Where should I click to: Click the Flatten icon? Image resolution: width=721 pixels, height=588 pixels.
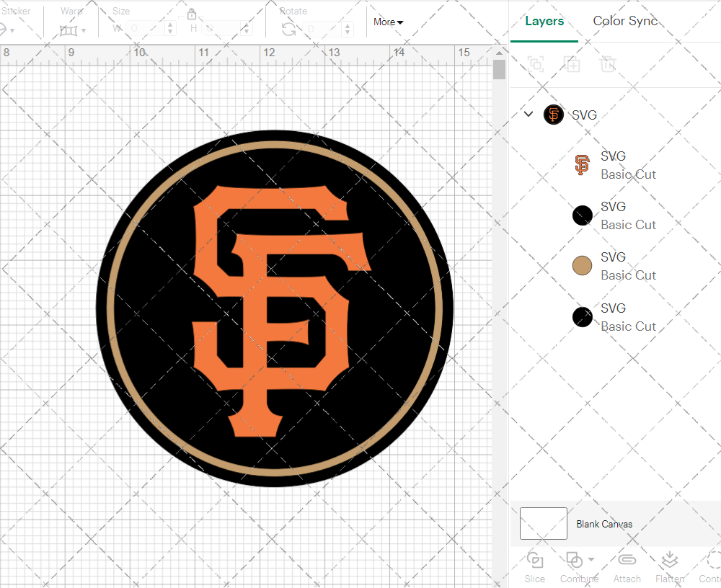coord(670,561)
